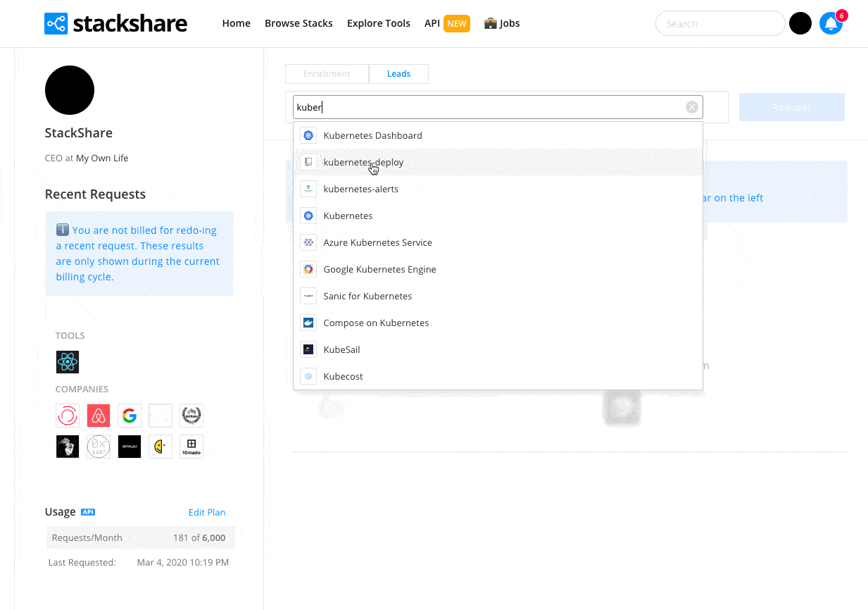Choose the Kubernetes suggestion
868x610 pixels.
pyautogui.click(x=498, y=216)
